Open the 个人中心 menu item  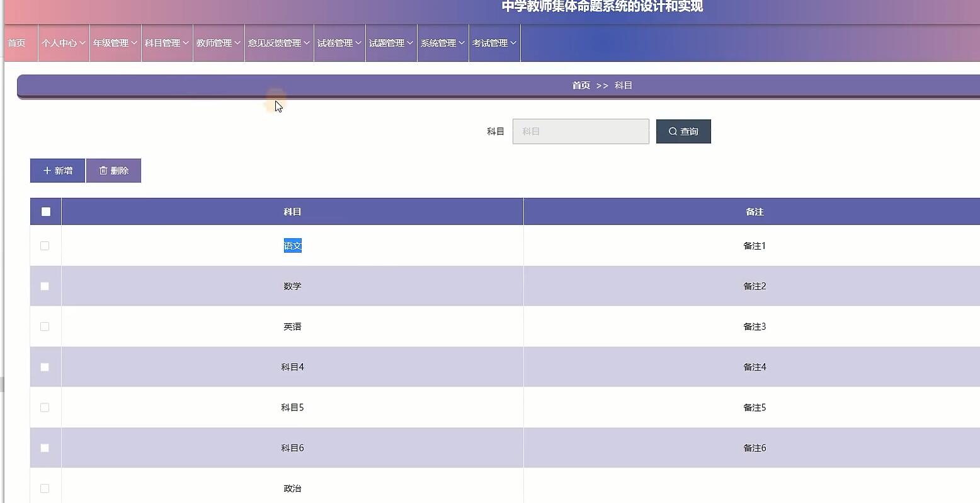click(x=62, y=42)
